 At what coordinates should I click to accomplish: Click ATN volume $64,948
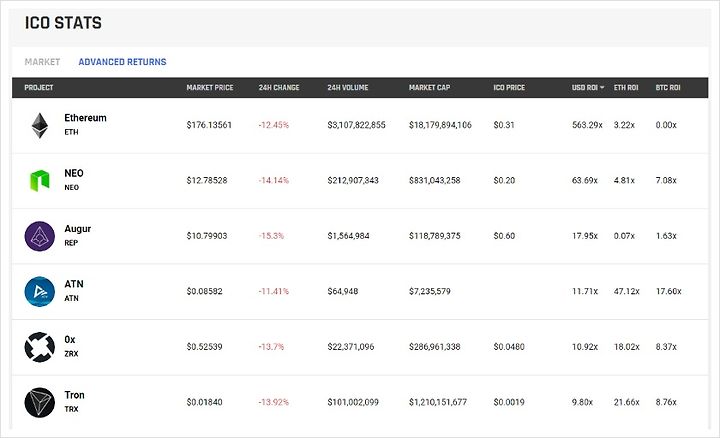click(343, 292)
